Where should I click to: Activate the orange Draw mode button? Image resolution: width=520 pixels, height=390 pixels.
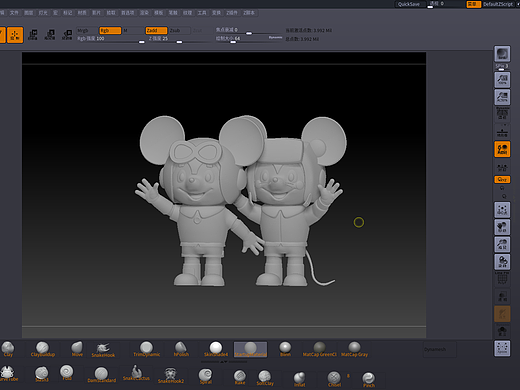tap(15, 35)
